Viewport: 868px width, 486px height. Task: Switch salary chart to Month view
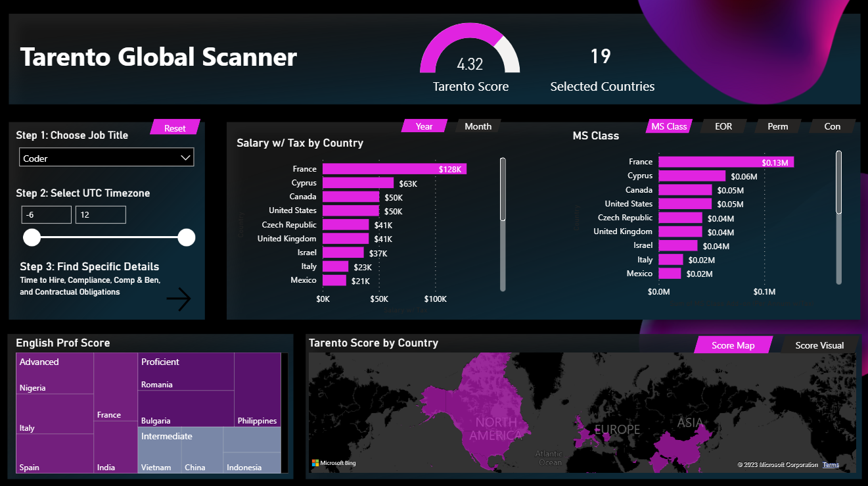[x=478, y=126]
